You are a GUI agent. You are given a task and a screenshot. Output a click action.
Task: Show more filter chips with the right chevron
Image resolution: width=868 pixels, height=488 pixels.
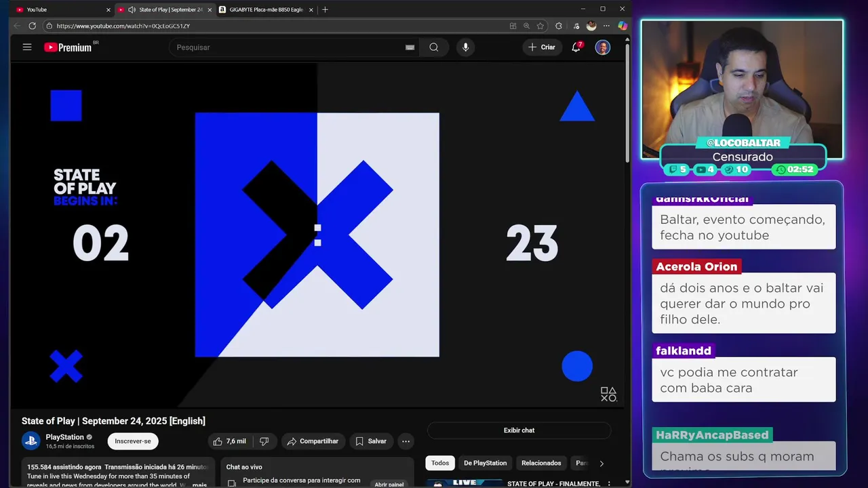click(601, 463)
